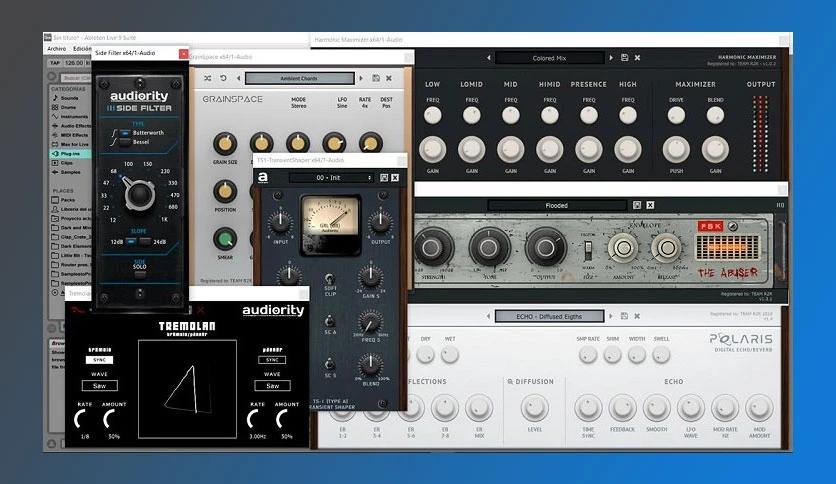Click the GrainSpace shuffle preset icon
This screenshot has height=484, width=836.
208,78
